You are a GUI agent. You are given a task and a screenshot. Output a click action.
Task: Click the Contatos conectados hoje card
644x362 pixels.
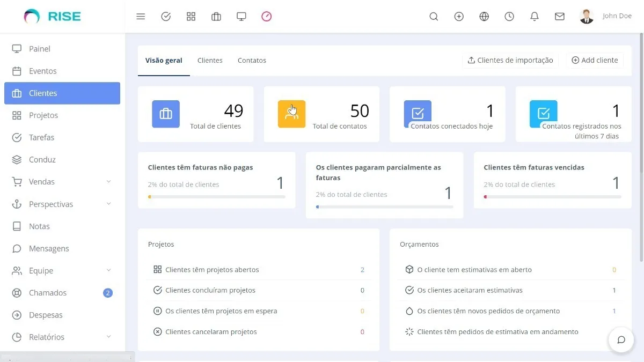click(x=448, y=114)
